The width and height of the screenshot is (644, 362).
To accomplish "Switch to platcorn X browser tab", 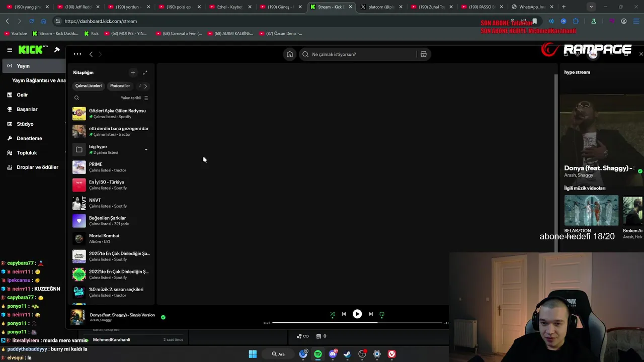I will (381, 7).
